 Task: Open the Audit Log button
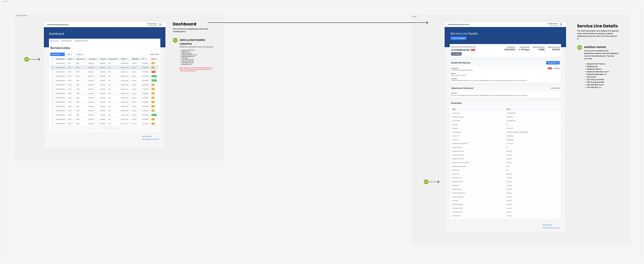click(x=456, y=54)
